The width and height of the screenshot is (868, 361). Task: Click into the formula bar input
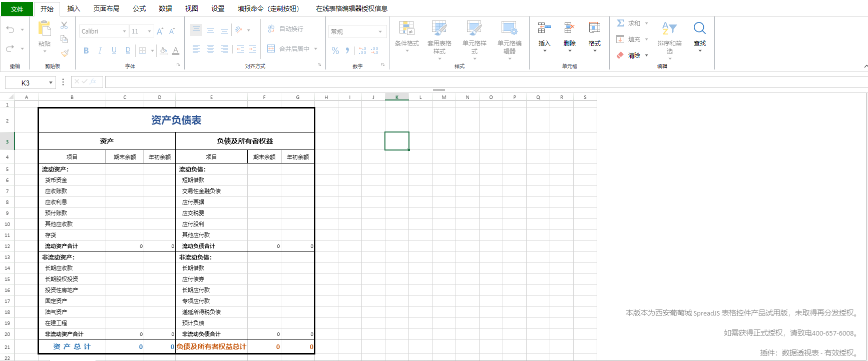pos(486,82)
